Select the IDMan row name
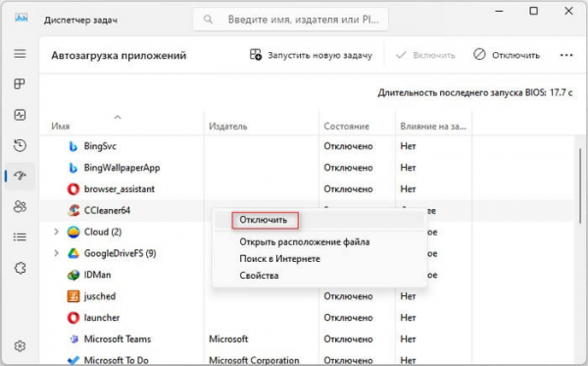 tap(97, 275)
